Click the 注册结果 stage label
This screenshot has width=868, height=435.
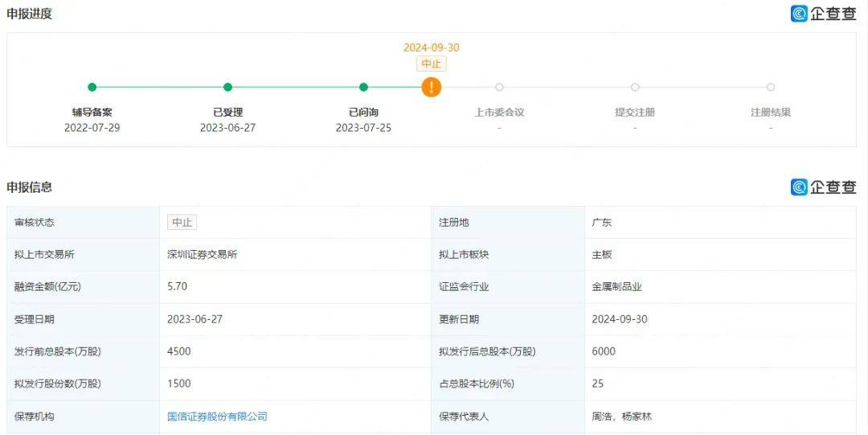tap(771, 112)
